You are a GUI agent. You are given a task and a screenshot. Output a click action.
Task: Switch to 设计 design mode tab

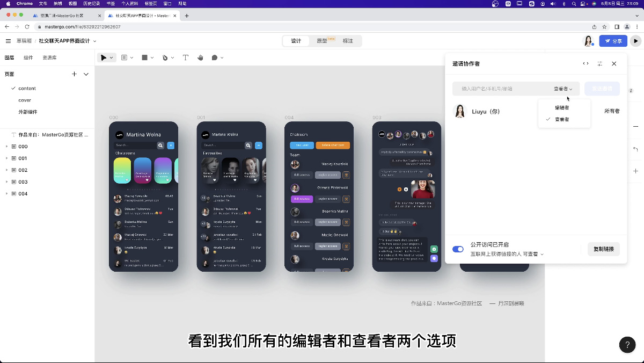pos(296,41)
